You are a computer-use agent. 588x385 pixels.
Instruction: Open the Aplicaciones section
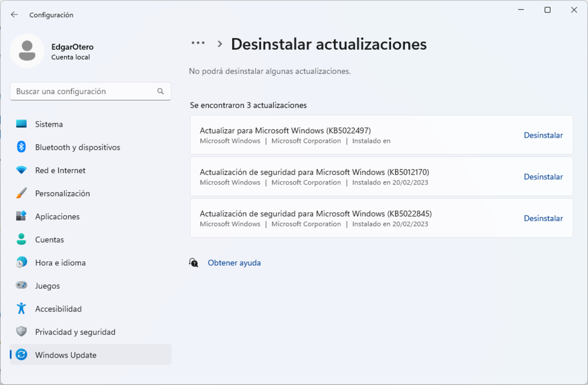(91, 216)
